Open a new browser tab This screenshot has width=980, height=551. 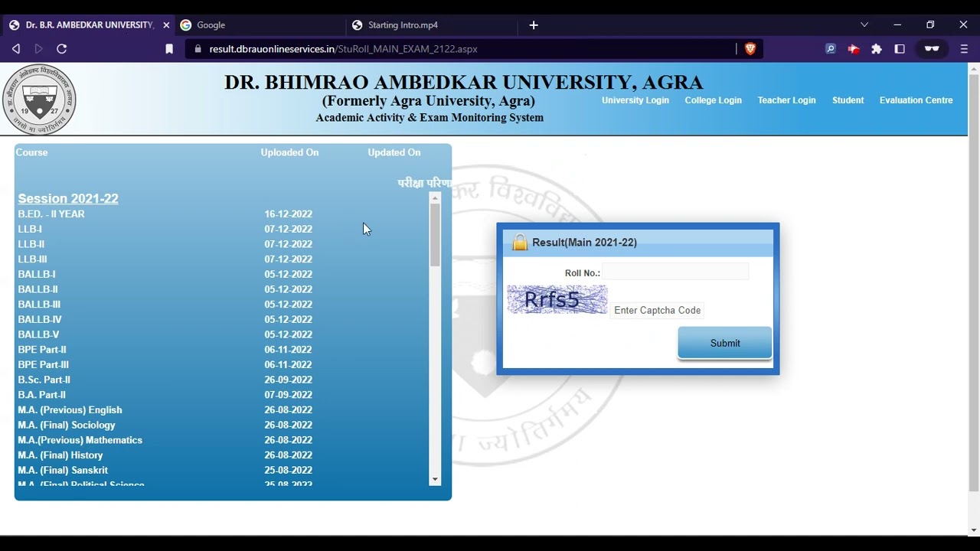534,25
